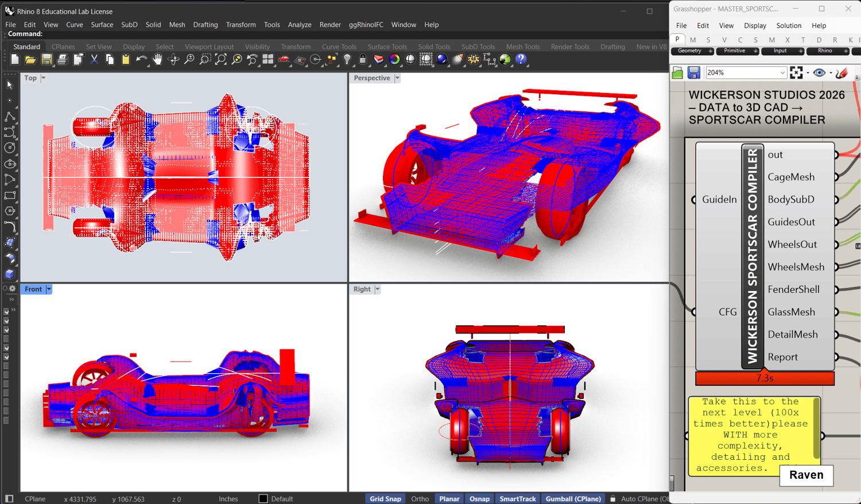Choose the Polyline tool in left sidebar
Image resolution: width=861 pixels, height=504 pixels.
click(10, 117)
